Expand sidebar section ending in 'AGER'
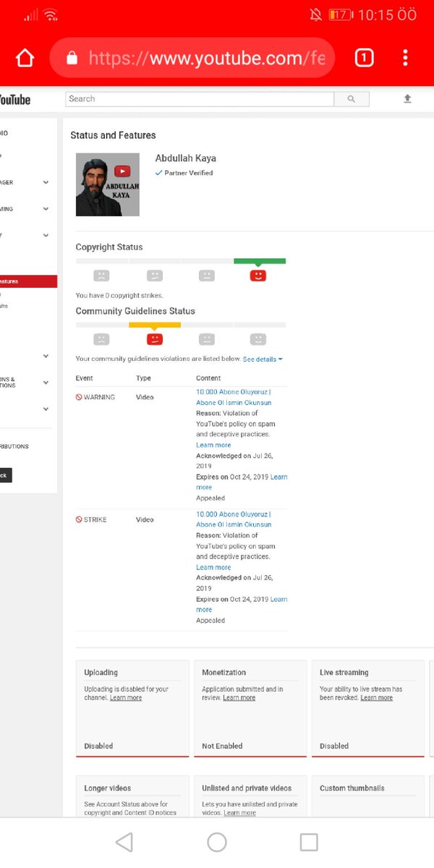Image resolution: width=434 pixels, height=868 pixels. [x=46, y=183]
